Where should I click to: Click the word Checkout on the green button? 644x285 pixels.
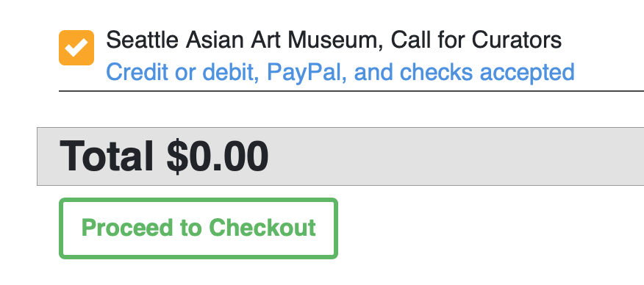coord(262,228)
